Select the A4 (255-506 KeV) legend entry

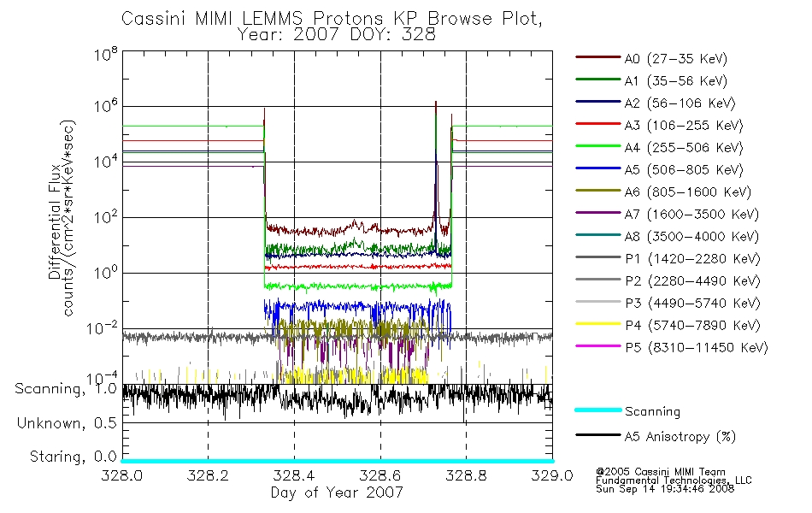[659, 147]
